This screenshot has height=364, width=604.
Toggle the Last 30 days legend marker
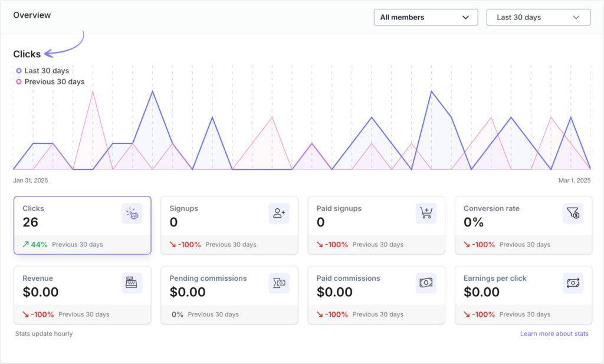(18, 70)
